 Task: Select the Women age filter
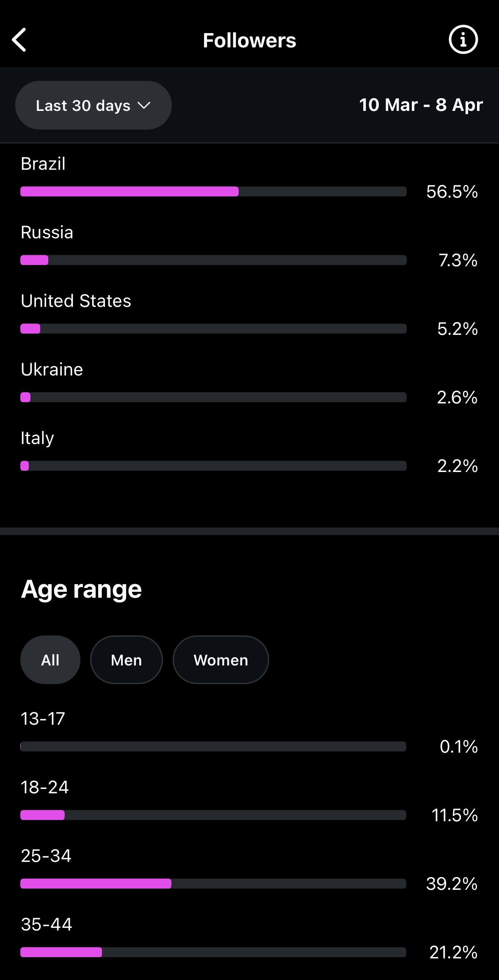tap(221, 660)
